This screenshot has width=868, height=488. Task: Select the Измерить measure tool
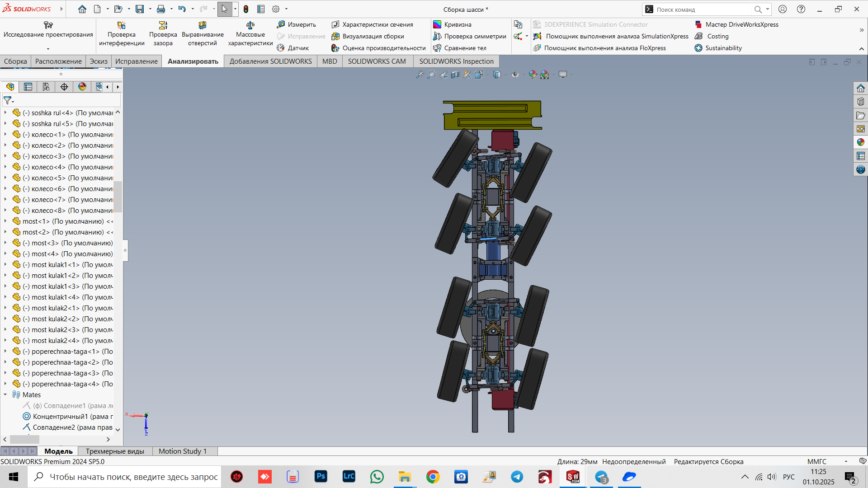pyautogui.click(x=297, y=24)
